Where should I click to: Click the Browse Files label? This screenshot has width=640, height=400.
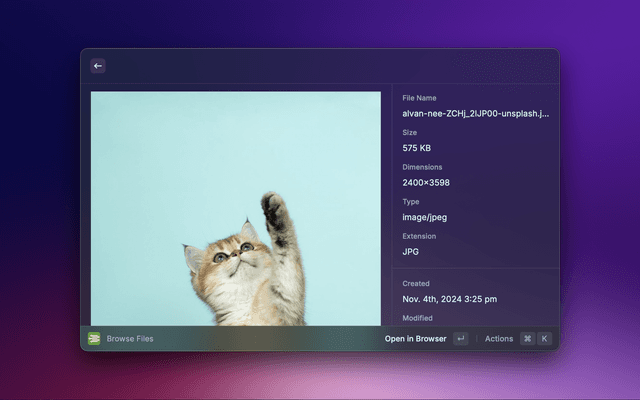pos(130,338)
